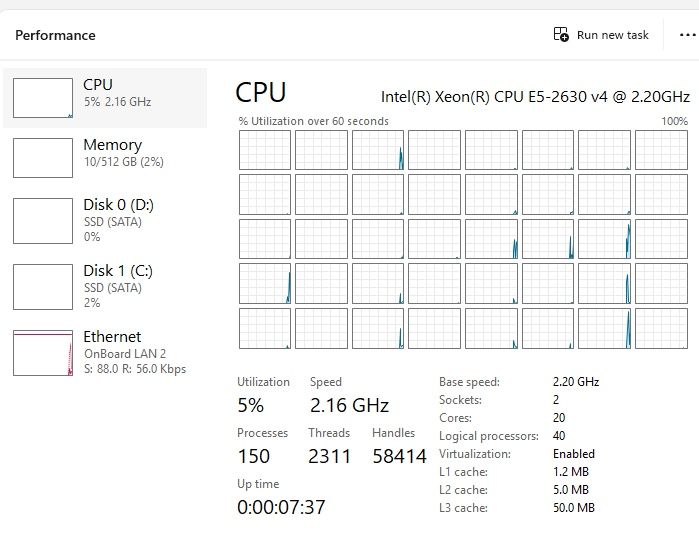Click the first logical processor graph
The width and height of the screenshot is (699, 535).
pyautogui.click(x=265, y=150)
